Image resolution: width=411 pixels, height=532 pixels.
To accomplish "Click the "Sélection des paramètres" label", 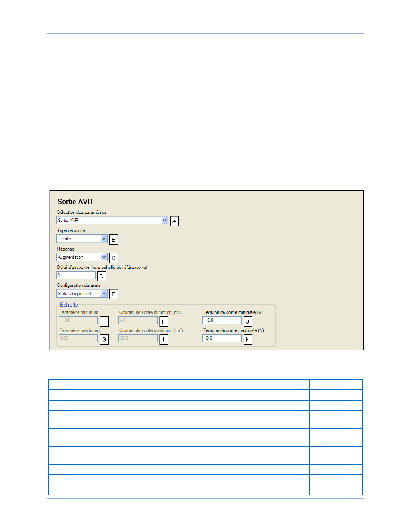I will (81, 212).
